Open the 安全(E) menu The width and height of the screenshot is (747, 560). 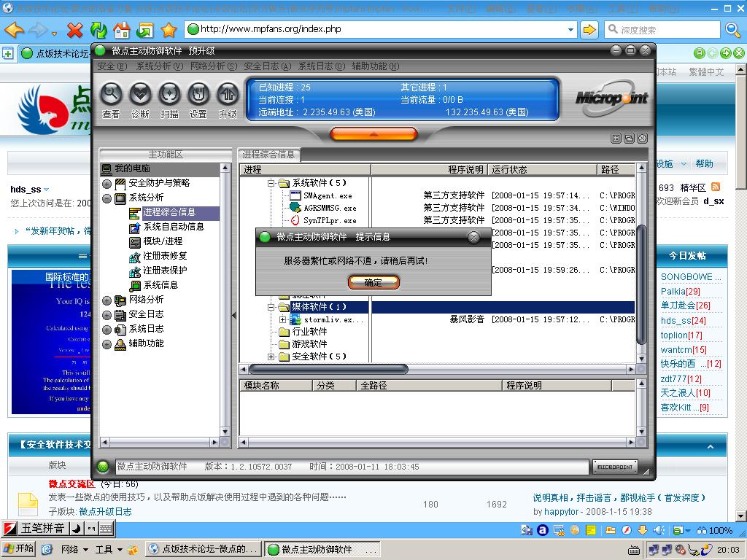(x=112, y=66)
